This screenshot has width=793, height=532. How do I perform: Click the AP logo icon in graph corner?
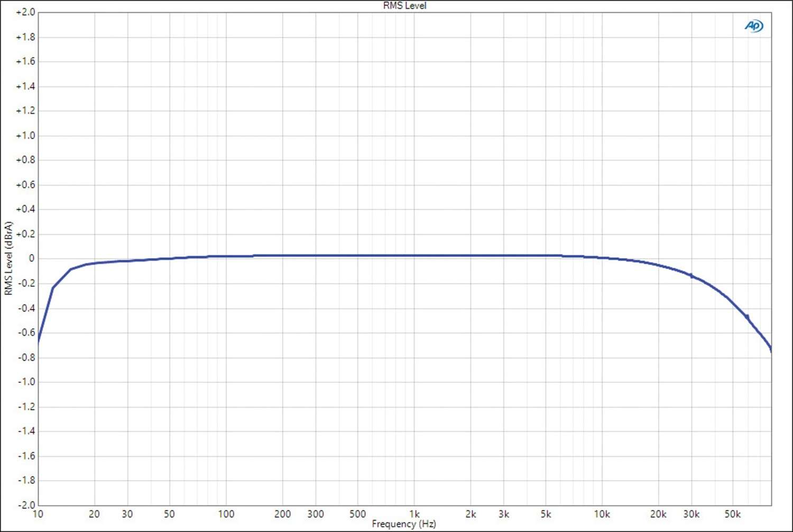pos(754,25)
